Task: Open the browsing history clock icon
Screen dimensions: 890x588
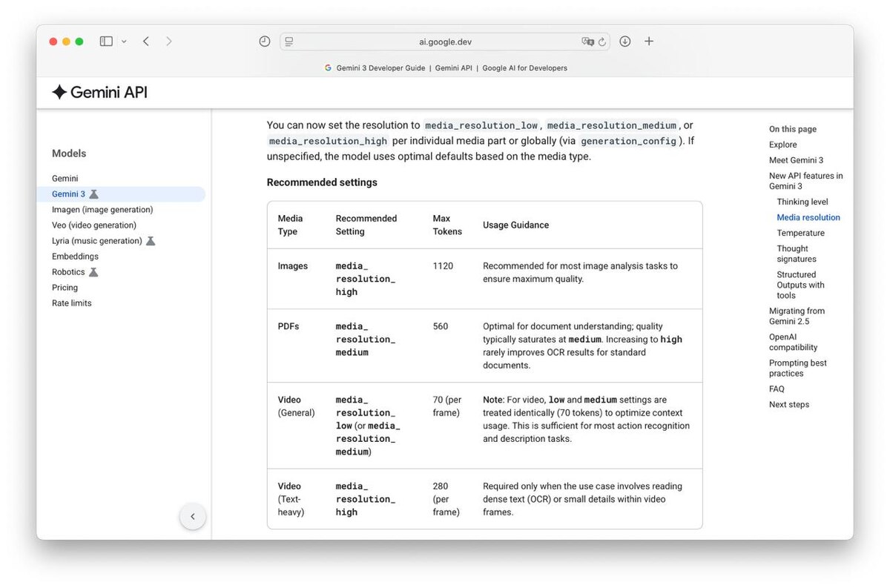Action: click(265, 42)
